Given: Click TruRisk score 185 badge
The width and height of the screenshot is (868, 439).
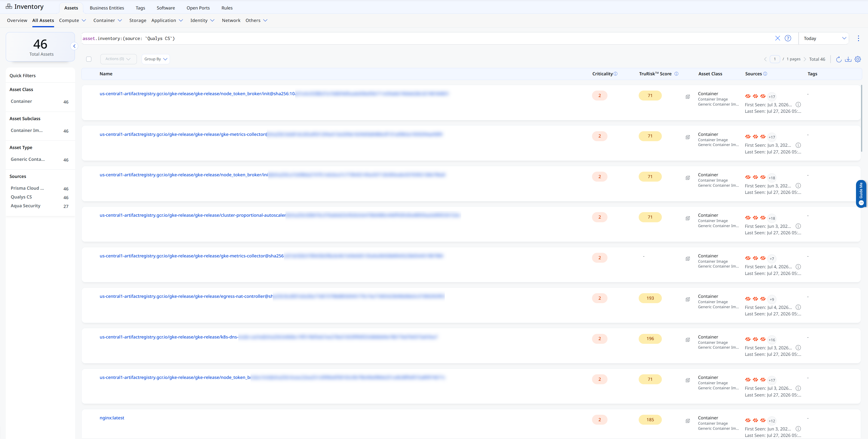Looking at the screenshot, I should (x=650, y=420).
